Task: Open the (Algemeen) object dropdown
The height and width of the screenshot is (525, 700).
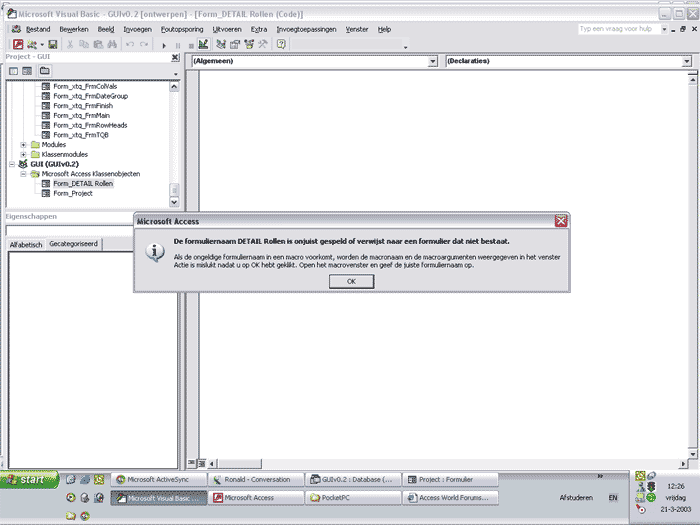Action: click(433, 61)
